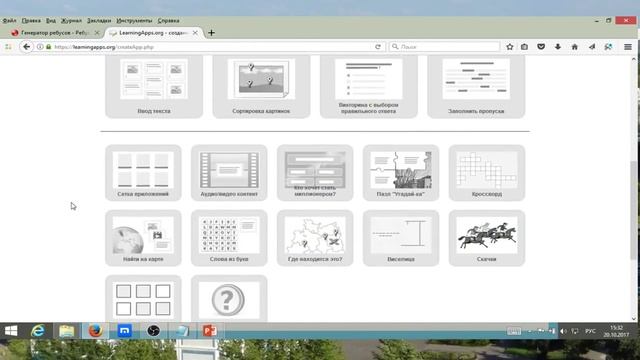Open the Firefox hamburger menu

628,47
